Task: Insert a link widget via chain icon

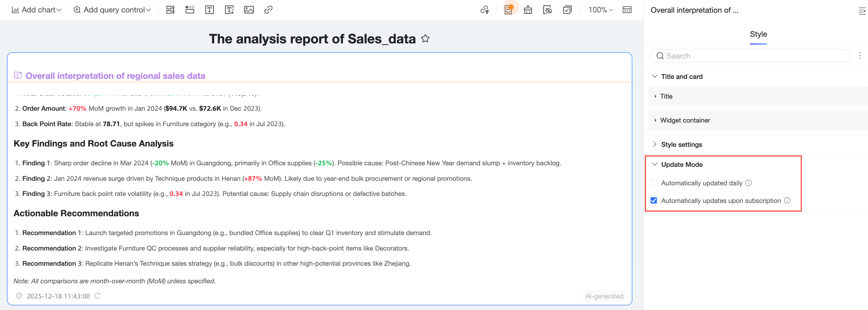Action: coord(268,10)
